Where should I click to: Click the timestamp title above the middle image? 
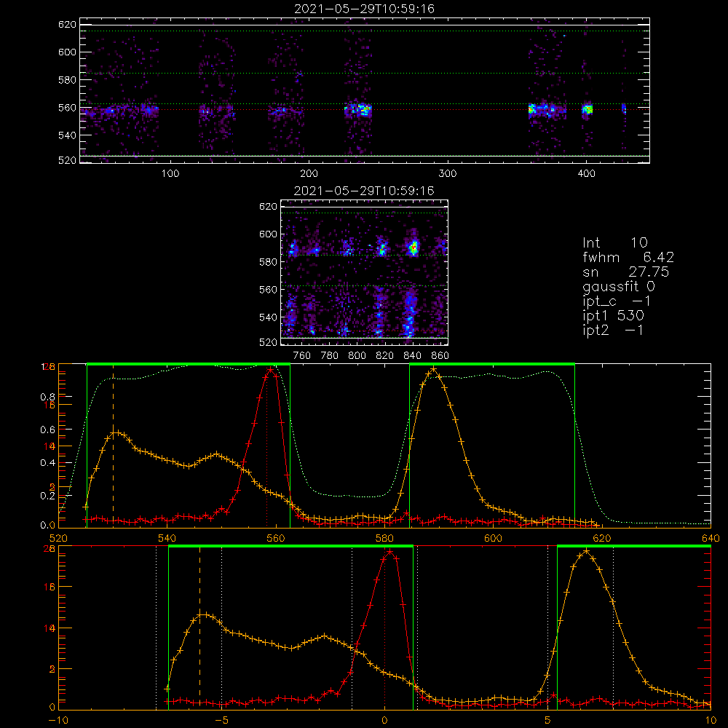click(x=364, y=191)
